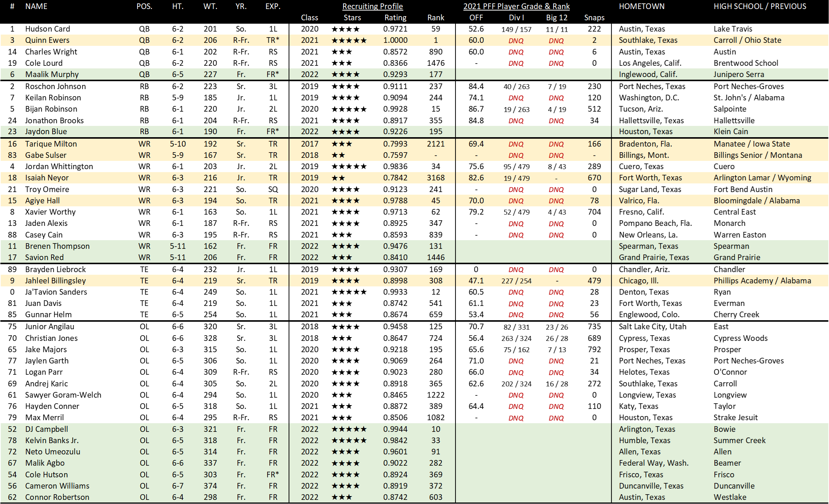The width and height of the screenshot is (829, 504).
Task: Click Agiye Hall's four-star rating
Action: click(x=345, y=201)
